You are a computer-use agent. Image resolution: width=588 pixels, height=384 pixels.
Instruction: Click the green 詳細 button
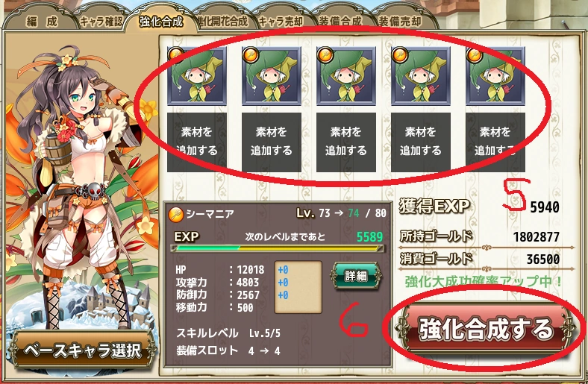(x=356, y=276)
